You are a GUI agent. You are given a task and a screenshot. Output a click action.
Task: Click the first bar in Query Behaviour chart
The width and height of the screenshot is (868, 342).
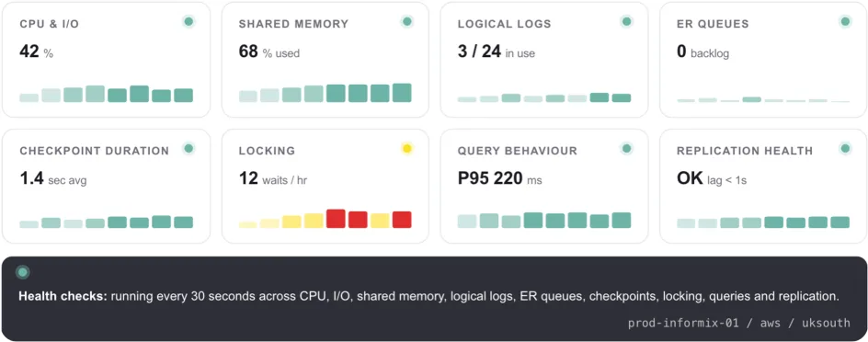click(x=467, y=222)
